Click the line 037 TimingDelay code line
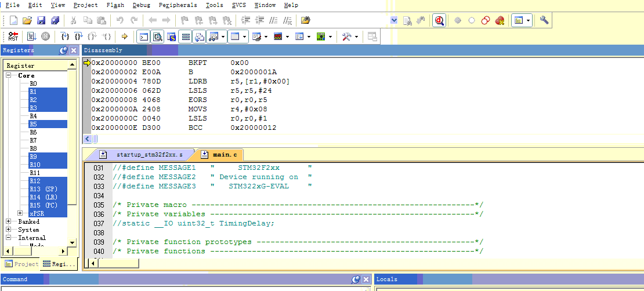This screenshot has width=644, height=291. (193, 223)
